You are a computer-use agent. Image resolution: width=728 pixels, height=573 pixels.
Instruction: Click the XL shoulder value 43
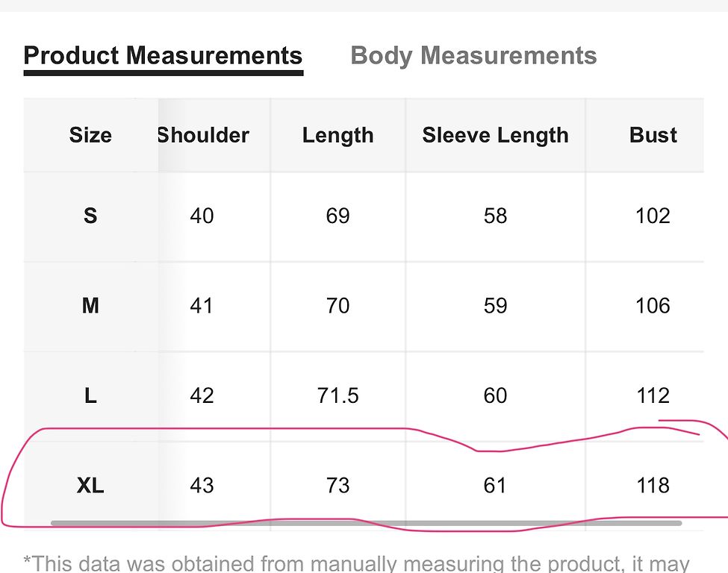point(202,486)
